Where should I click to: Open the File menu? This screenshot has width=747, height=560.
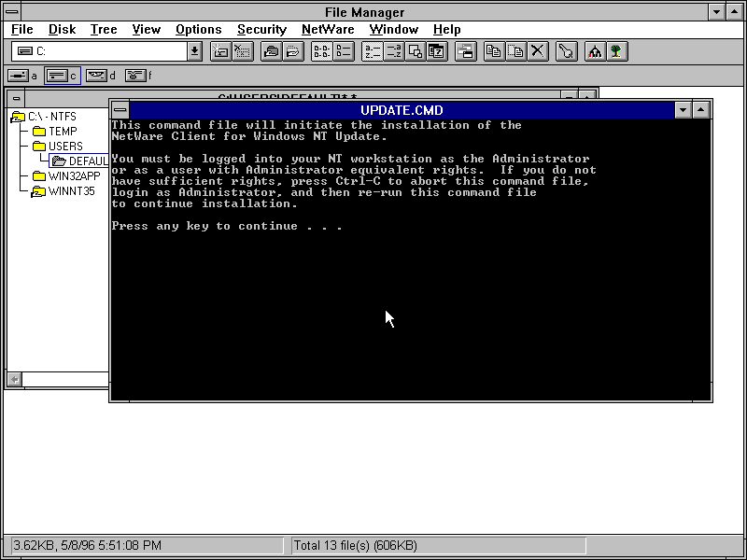[x=21, y=30]
